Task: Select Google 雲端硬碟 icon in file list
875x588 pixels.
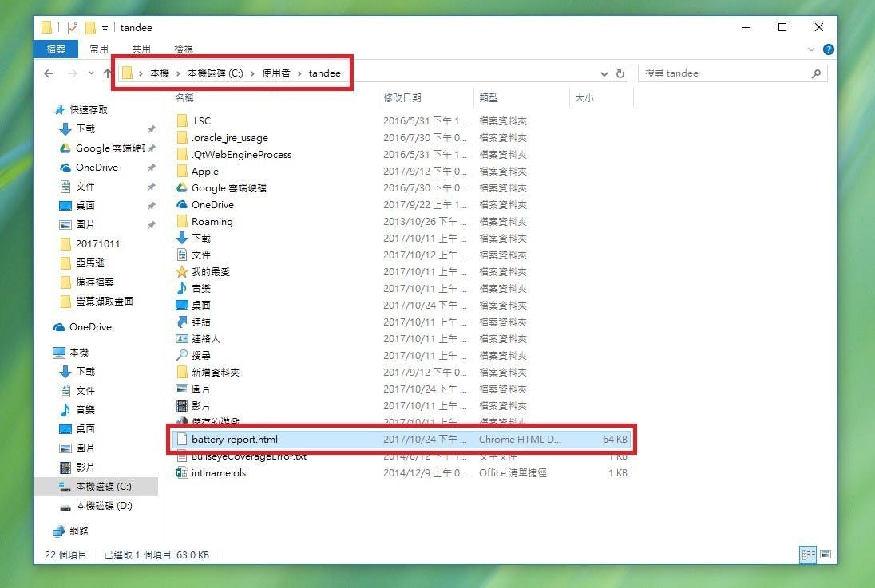Action: click(x=182, y=187)
